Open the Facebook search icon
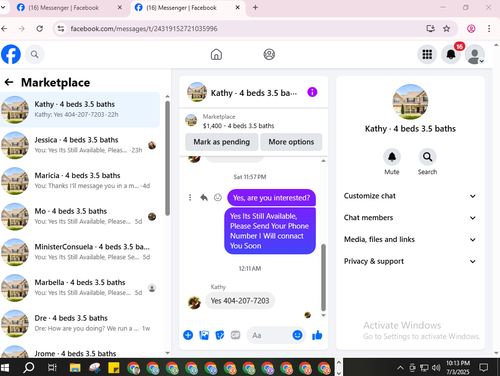The height and width of the screenshot is (376, 500). [x=34, y=54]
